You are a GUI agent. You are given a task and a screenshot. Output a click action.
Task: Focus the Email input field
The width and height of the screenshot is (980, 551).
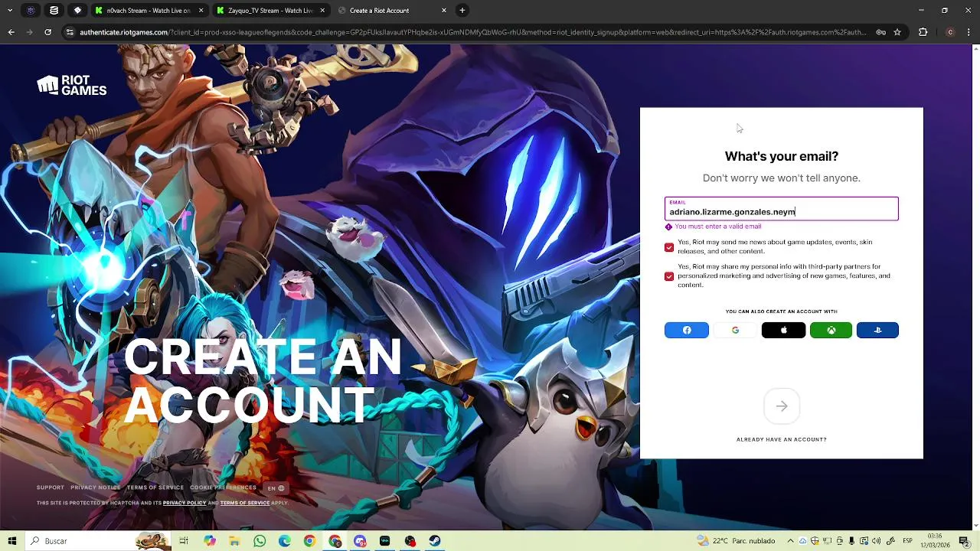[x=782, y=209]
